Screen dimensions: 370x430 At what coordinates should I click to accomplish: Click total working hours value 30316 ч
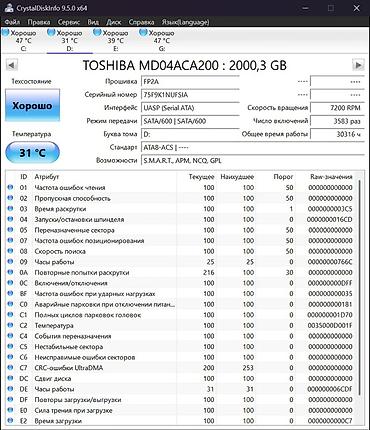tap(337, 134)
